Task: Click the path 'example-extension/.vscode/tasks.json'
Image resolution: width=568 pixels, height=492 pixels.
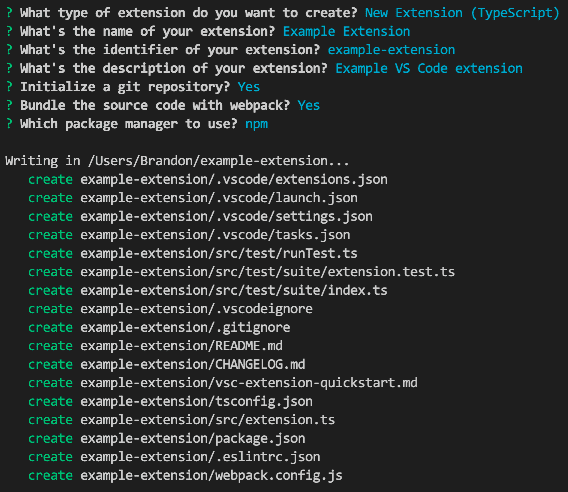Action: click(x=215, y=235)
